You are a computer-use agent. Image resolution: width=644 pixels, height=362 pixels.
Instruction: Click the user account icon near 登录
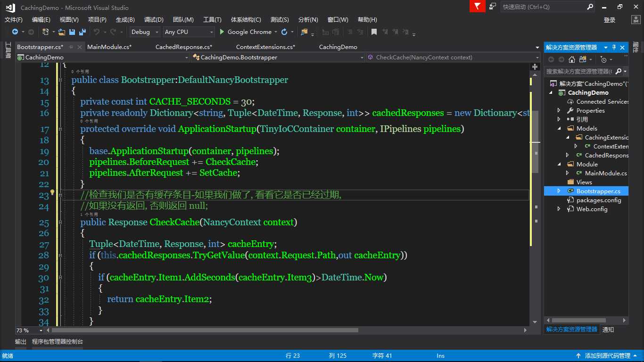[x=635, y=20]
